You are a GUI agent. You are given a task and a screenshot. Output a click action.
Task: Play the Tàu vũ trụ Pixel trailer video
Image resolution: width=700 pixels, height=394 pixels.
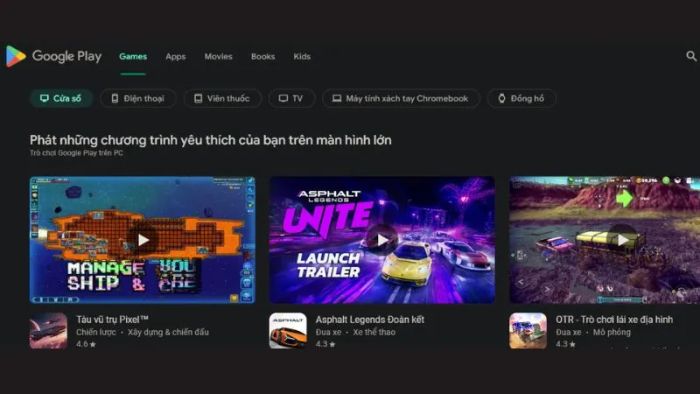click(x=142, y=240)
